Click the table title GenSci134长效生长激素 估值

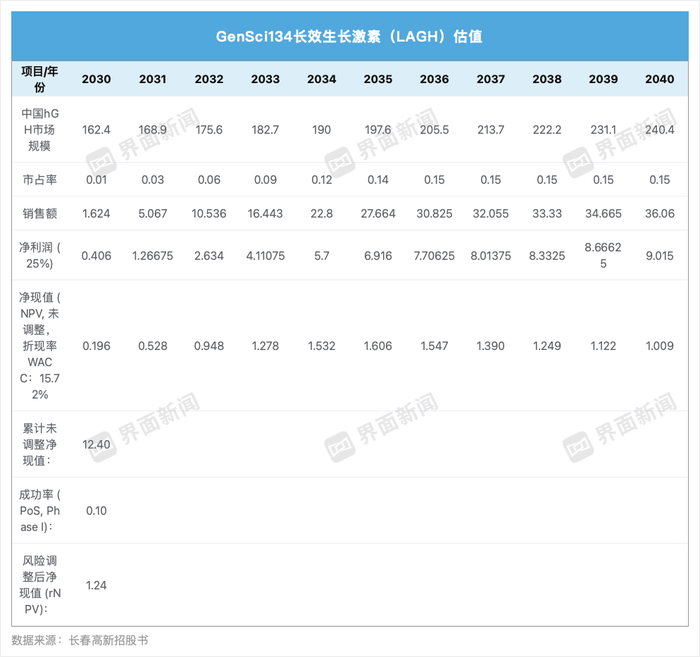[x=349, y=36]
